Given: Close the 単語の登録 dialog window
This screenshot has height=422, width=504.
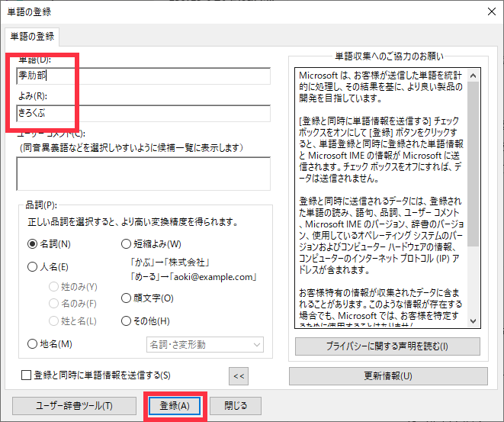Looking at the screenshot, I should tap(490, 12).
